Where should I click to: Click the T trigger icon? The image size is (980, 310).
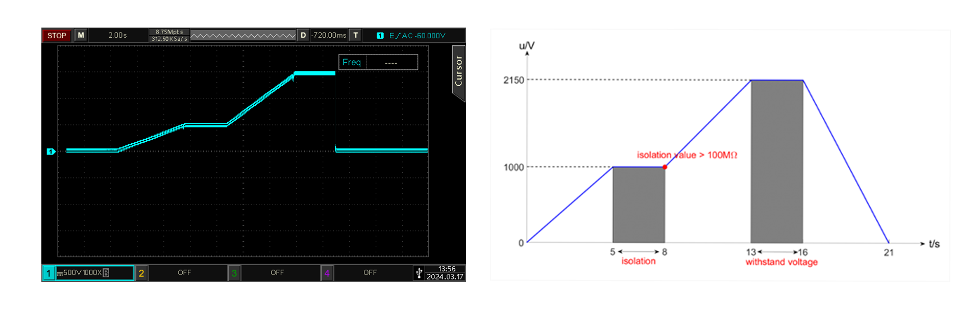(356, 35)
